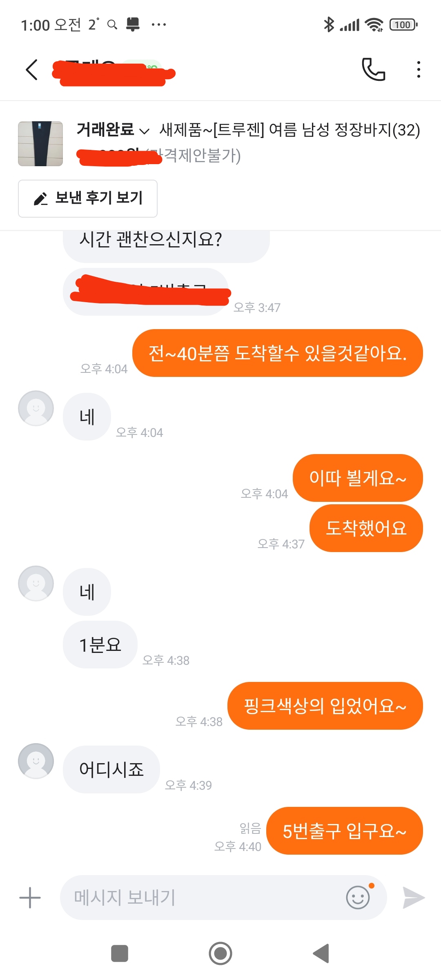Tap the Android recent apps square button
This screenshot has height=980, width=441.
120,953
